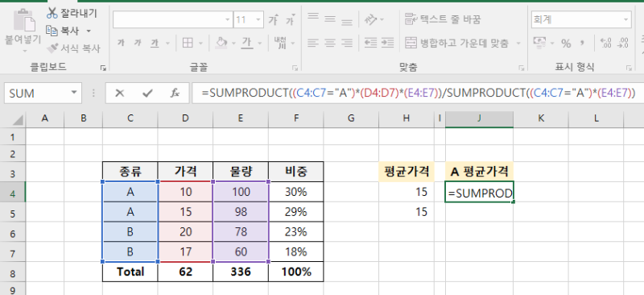Toggle bold formatting (first 가 button)
The width and height of the screenshot is (644, 295).
(x=120, y=43)
